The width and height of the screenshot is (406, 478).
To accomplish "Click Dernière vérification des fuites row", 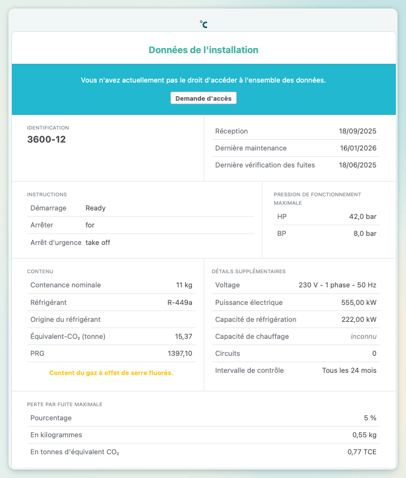I will click(296, 165).
